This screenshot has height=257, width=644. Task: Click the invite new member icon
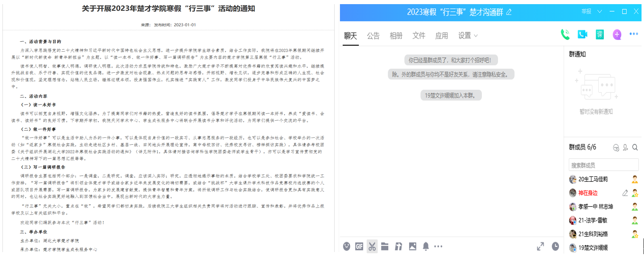[625, 148]
